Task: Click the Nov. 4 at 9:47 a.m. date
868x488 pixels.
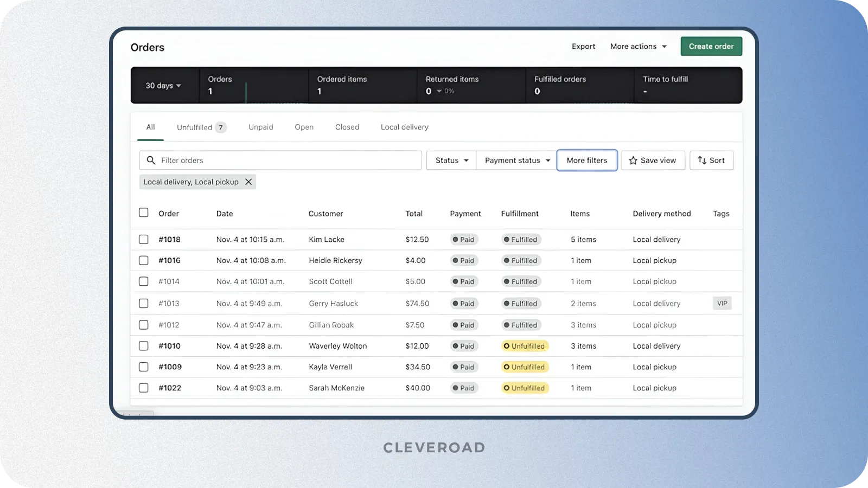Action: point(249,325)
